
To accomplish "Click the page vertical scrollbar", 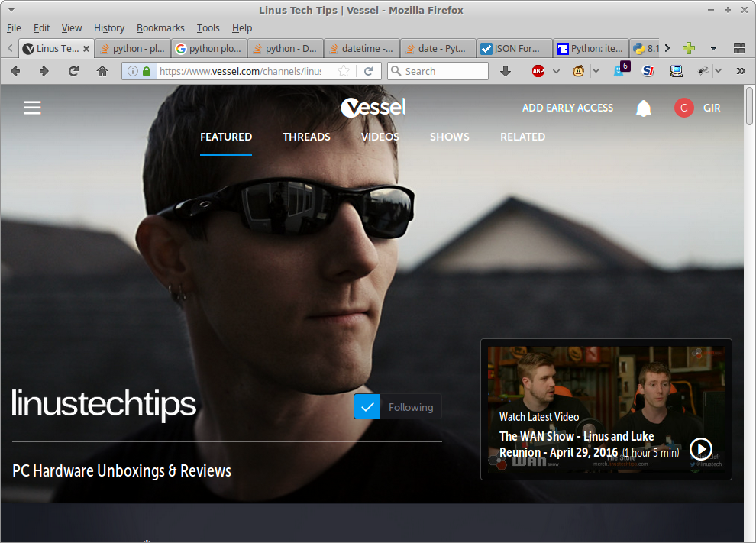I will (x=749, y=305).
